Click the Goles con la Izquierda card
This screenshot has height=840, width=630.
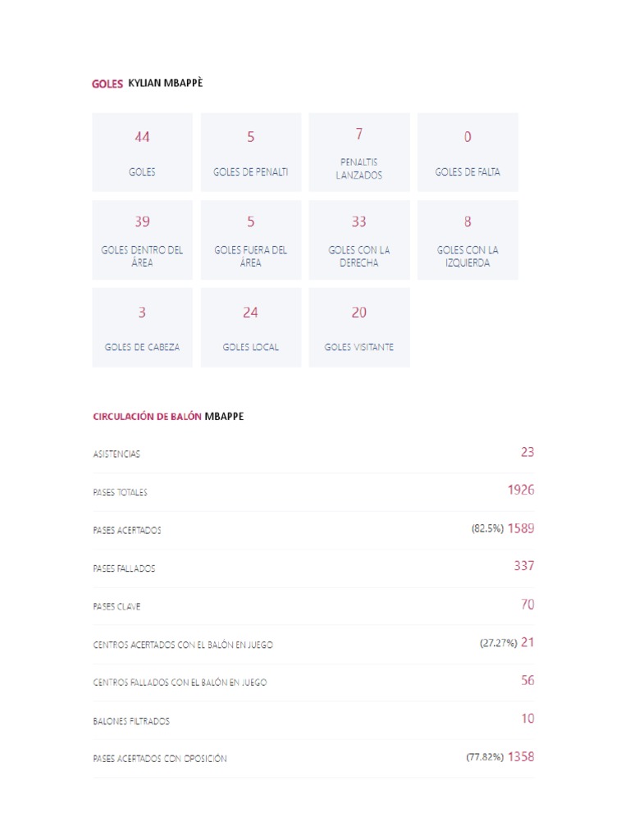(x=468, y=240)
